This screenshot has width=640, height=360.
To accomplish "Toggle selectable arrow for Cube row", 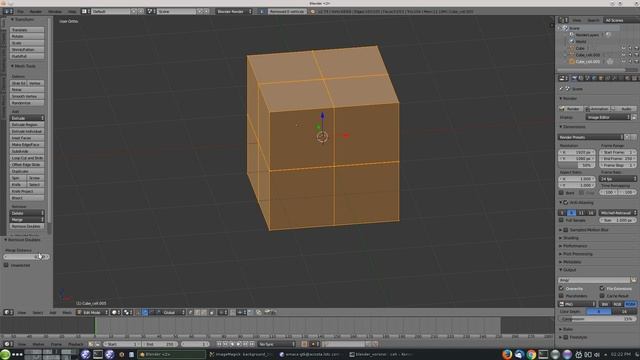I will pyautogui.click(x=630, y=48).
